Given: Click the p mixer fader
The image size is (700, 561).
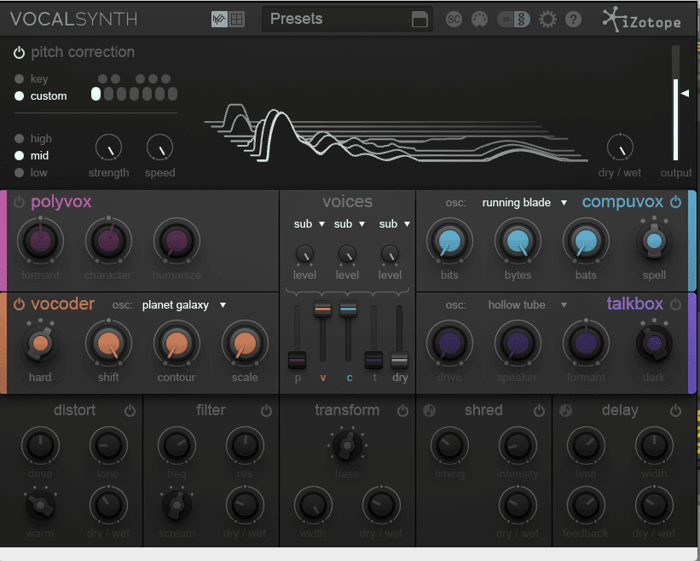Looking at the screenshot, I should pos(297,360).
